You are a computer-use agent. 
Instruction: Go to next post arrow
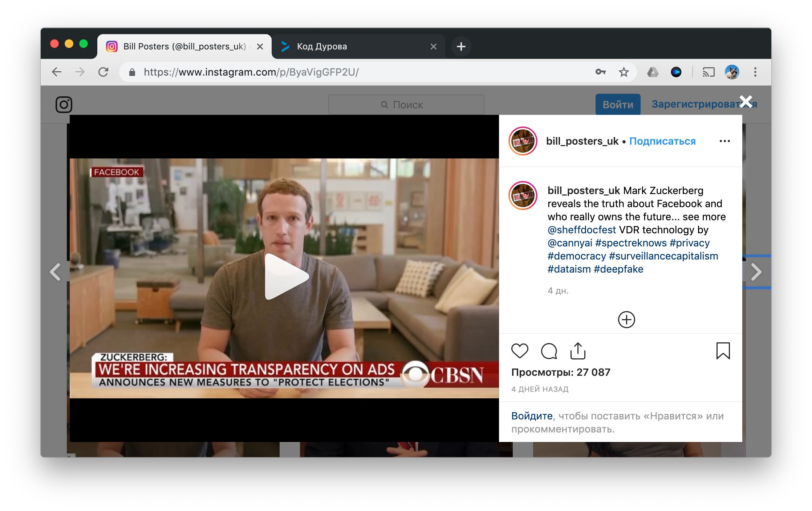[x=756, y=271]
